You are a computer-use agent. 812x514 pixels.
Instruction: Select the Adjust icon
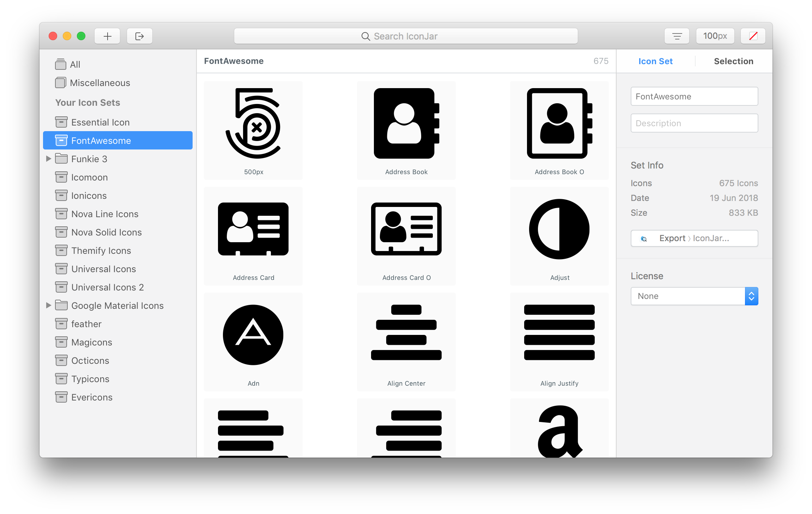coord(559,236)
